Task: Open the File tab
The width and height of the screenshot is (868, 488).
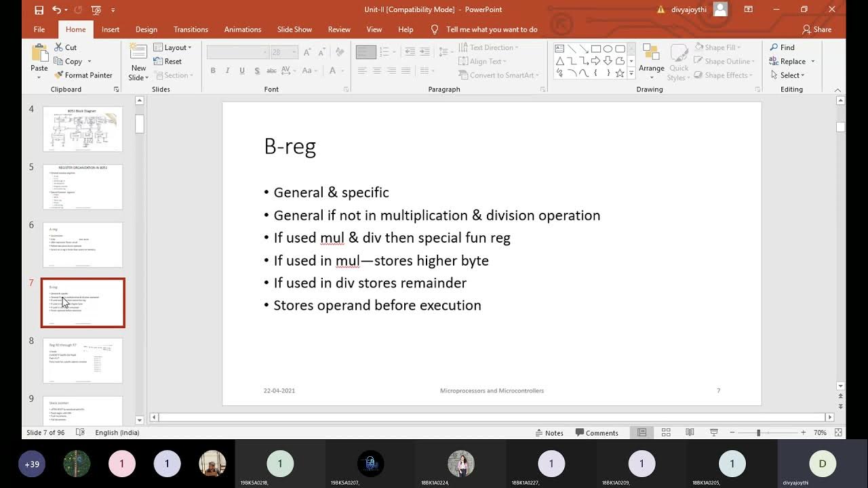Action: coord(39,29)
